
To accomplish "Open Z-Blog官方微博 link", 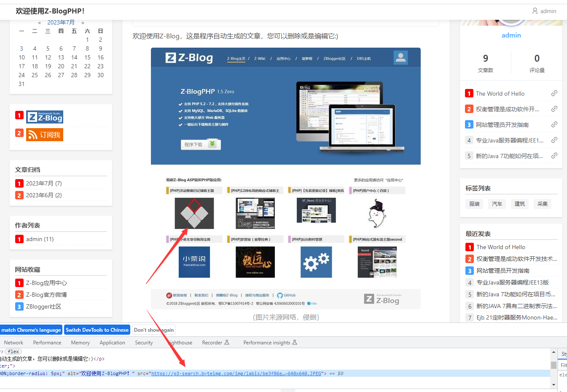I will click(46, 295).
